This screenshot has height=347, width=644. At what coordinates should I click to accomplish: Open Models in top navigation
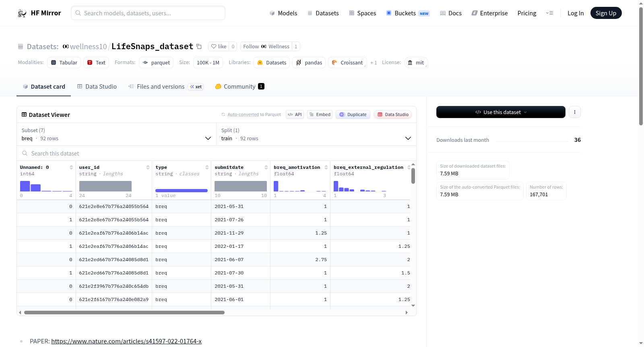(x=283, y=13)
